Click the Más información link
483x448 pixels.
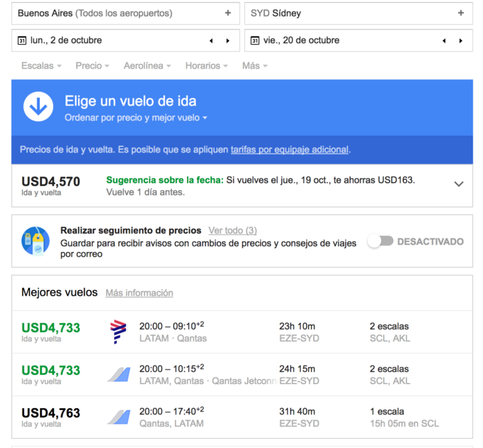(x=139, y=293)
